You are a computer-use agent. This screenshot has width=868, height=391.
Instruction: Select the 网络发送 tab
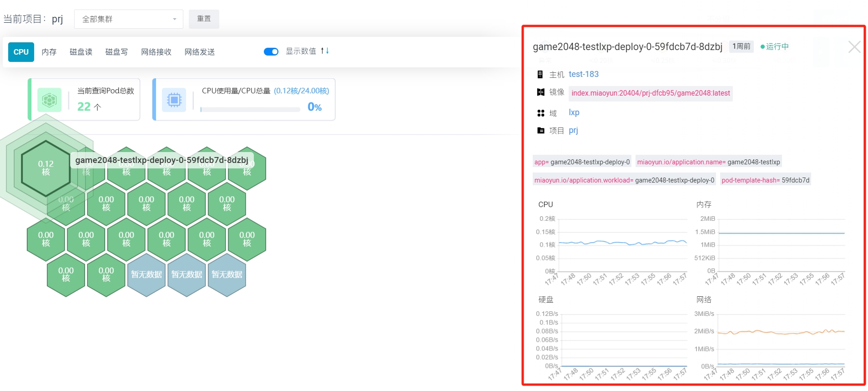[200, 52]
